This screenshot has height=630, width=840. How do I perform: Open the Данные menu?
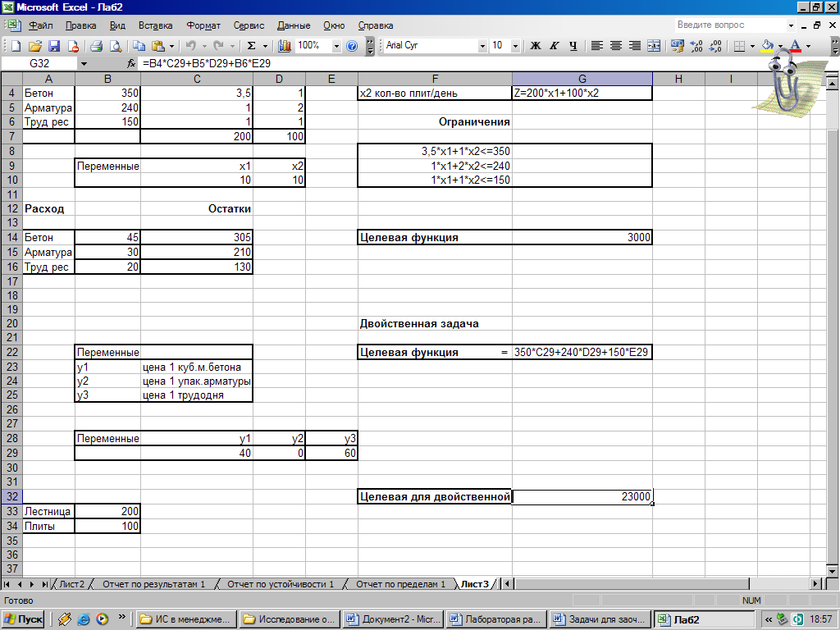[x=294, y=25]
